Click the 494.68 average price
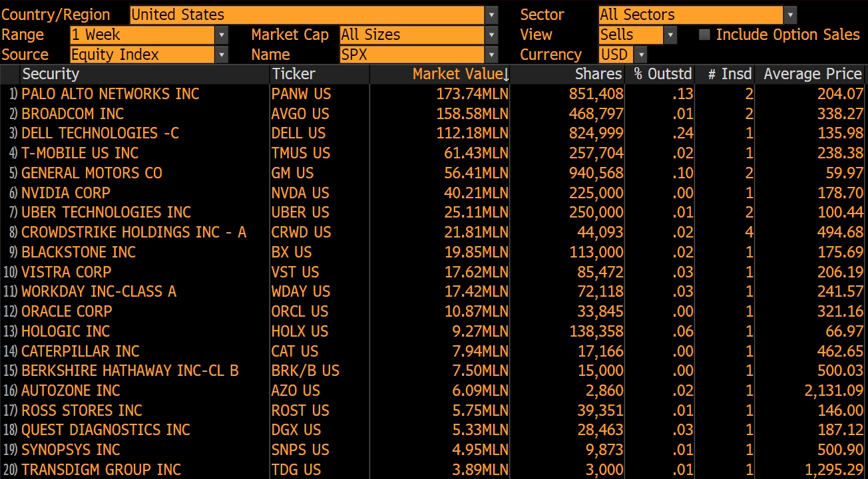868x479 pixels. (840, 232)
